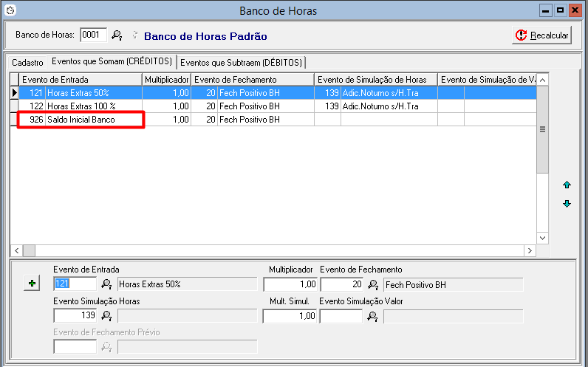Click the green move-down arrow icon
Screen dimensions: 588x367
click(x=567, y=204)
